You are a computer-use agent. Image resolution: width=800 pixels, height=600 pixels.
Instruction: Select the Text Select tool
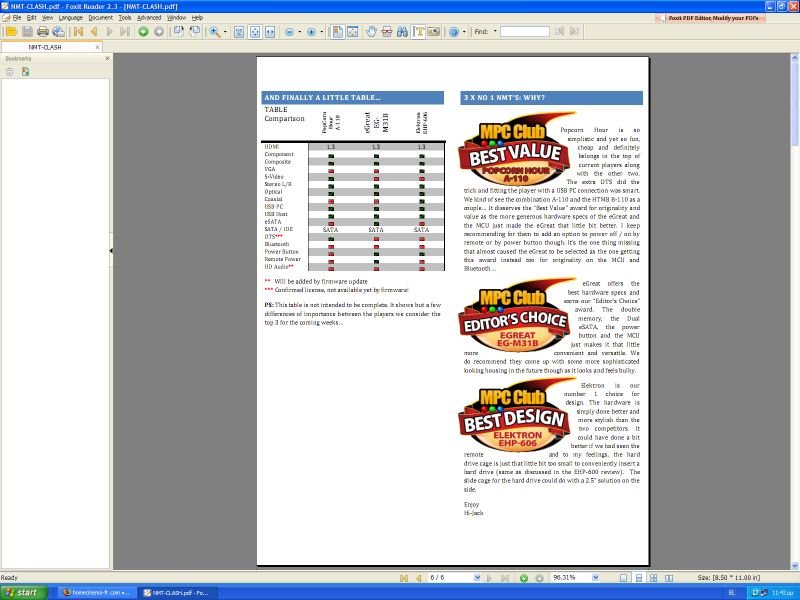coord(418,32)
